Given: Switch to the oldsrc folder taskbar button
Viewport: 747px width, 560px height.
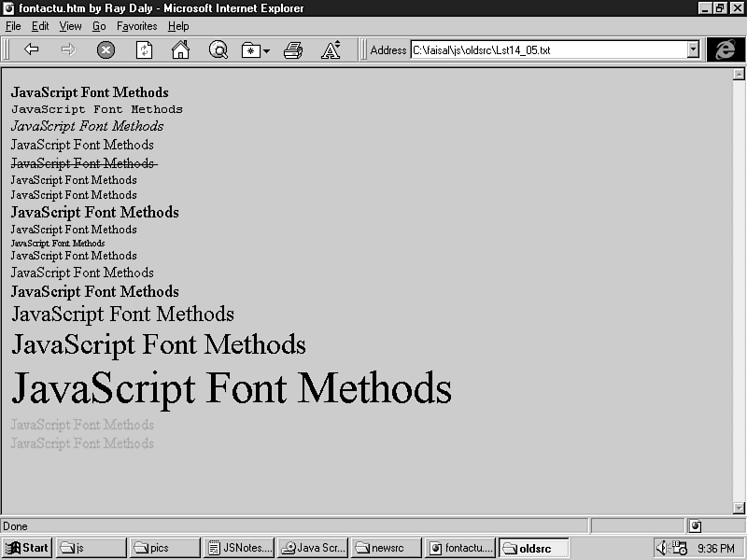Looking at the screenshot, I should click(x=534, y=548).
